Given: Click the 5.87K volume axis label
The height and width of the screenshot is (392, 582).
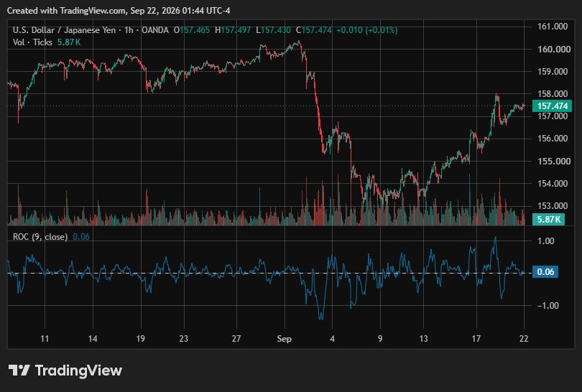Looking at the screenshot, I should coord(548,219).
